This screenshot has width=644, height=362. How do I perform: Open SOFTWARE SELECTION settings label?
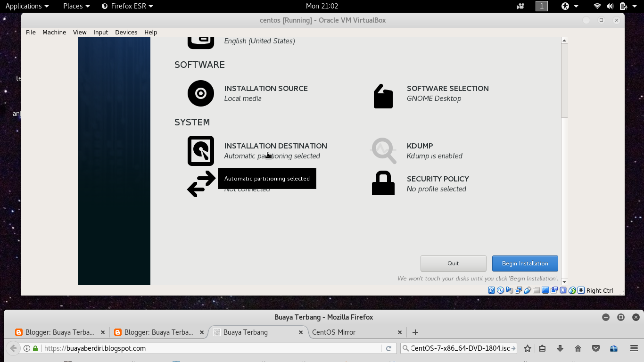448,89
